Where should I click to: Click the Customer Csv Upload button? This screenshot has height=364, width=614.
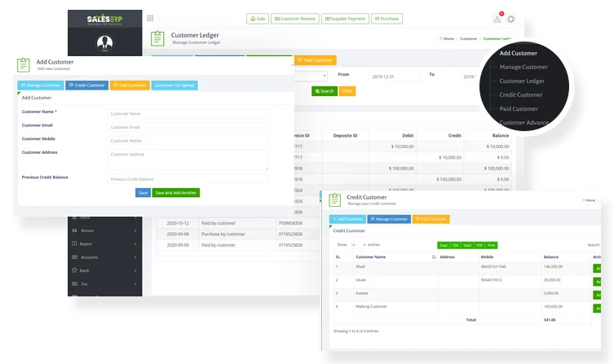(174, 86)
